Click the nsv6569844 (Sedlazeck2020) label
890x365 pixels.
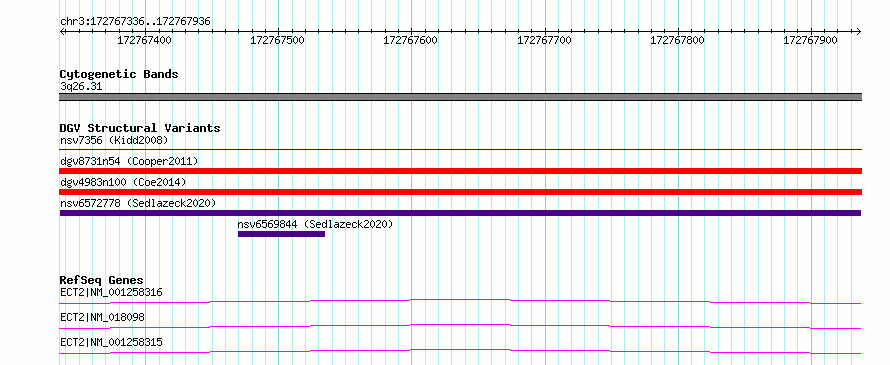(x=315, y=224)
